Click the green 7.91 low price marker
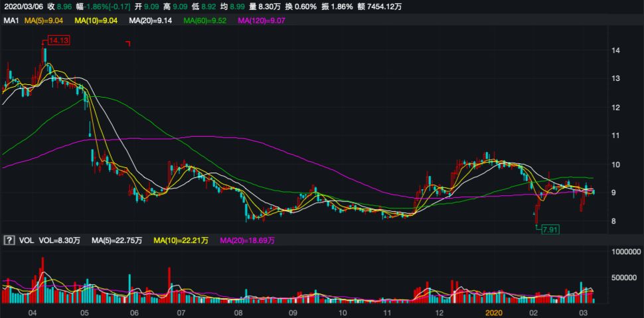Viewport: 644px width, 318px height. 548,229
